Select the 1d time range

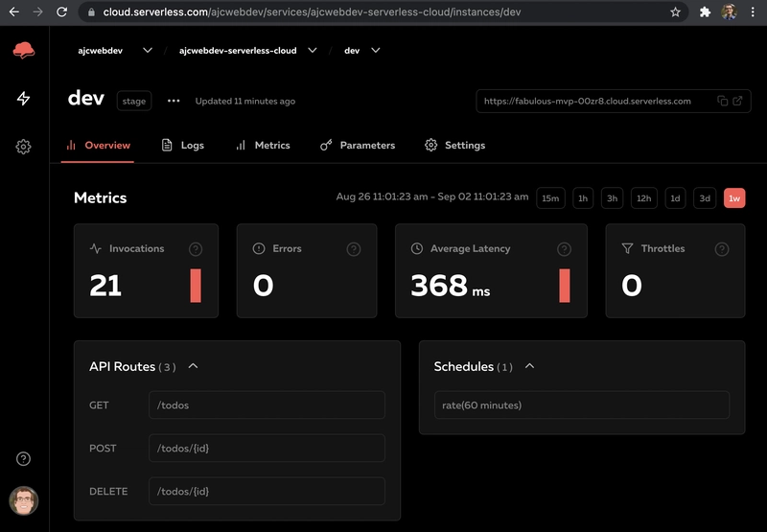[x=675, y=198]
